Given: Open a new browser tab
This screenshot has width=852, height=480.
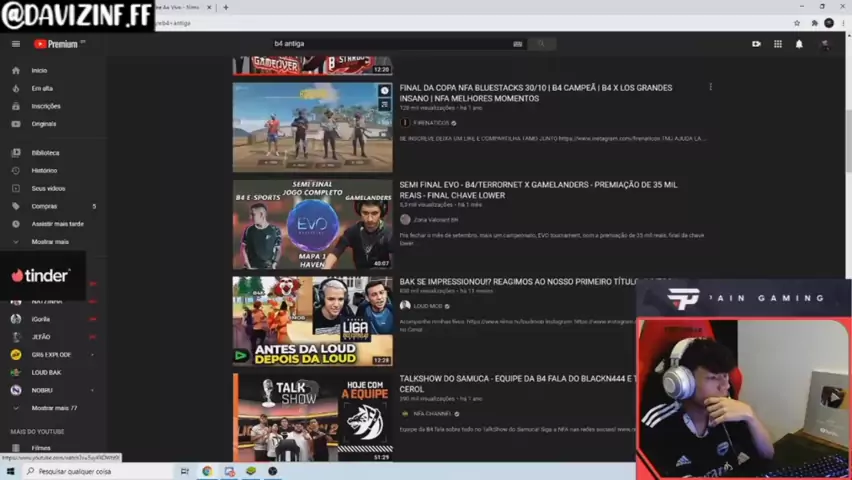Looking at the screenshot, I should [226, 7].
